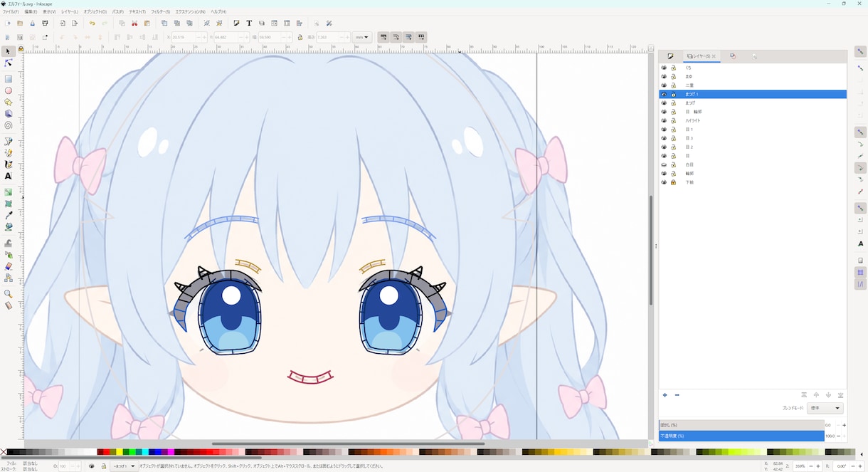Click the 不透明度 (%) opacity slider
868x472 pixels.
(741, 436)
